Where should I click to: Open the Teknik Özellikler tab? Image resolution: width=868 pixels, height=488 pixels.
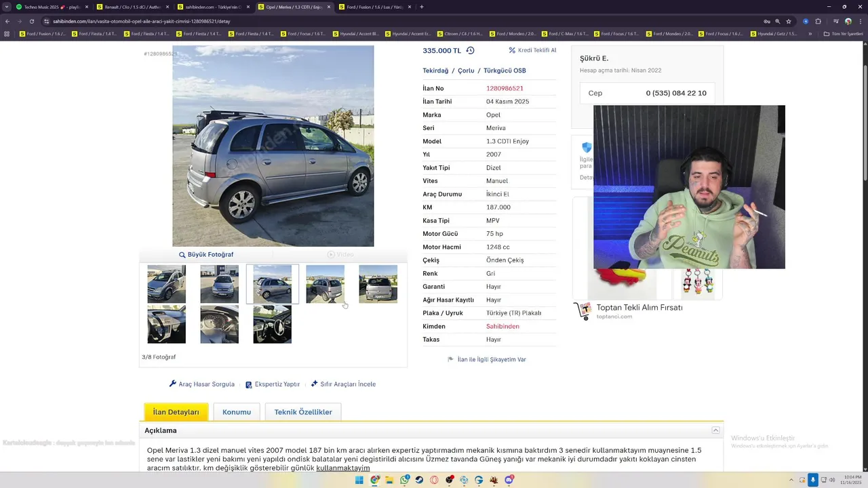point(303,412)
